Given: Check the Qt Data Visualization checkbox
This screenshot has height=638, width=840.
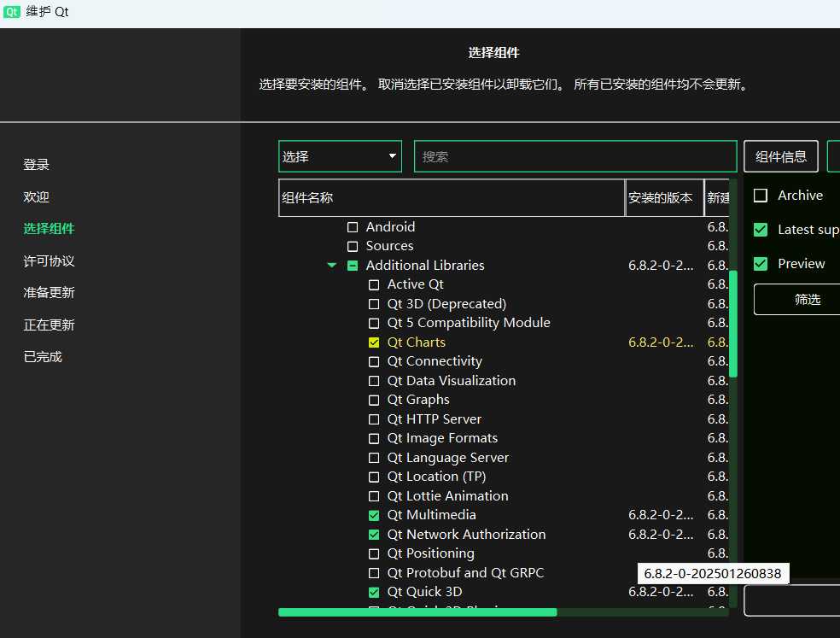Looking at the screenshot, I should tap(374, 381).
